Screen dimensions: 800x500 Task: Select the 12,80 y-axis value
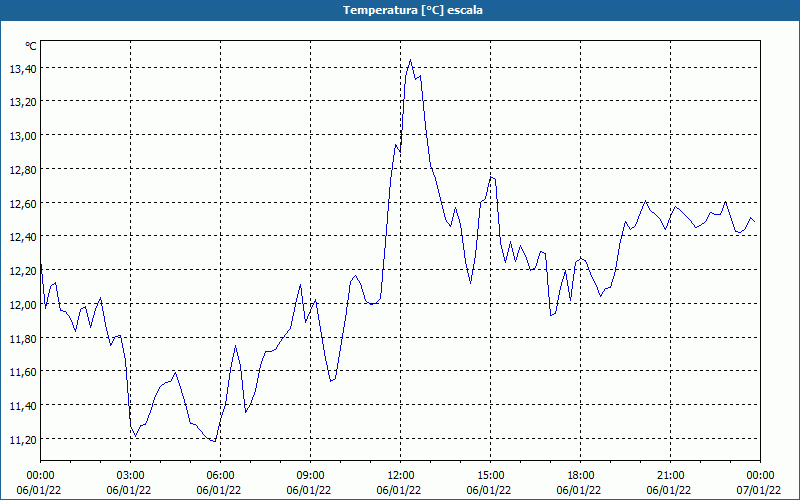pos(23,169)
